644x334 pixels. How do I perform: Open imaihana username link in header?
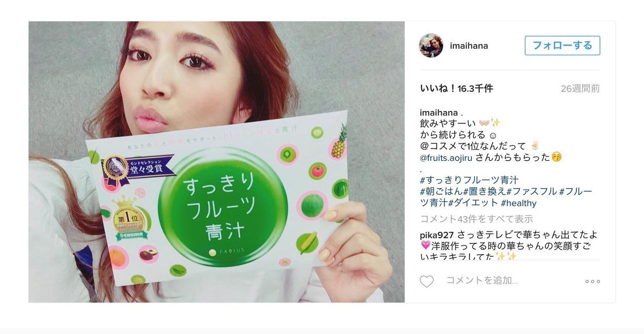pyautogui.click(x=469, y=46)
